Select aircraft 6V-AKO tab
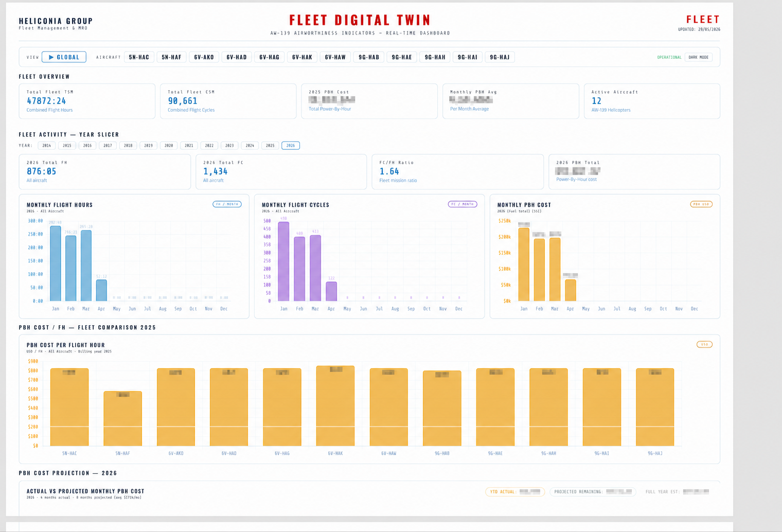Screen dimensions: 782x532 point(204,57)
